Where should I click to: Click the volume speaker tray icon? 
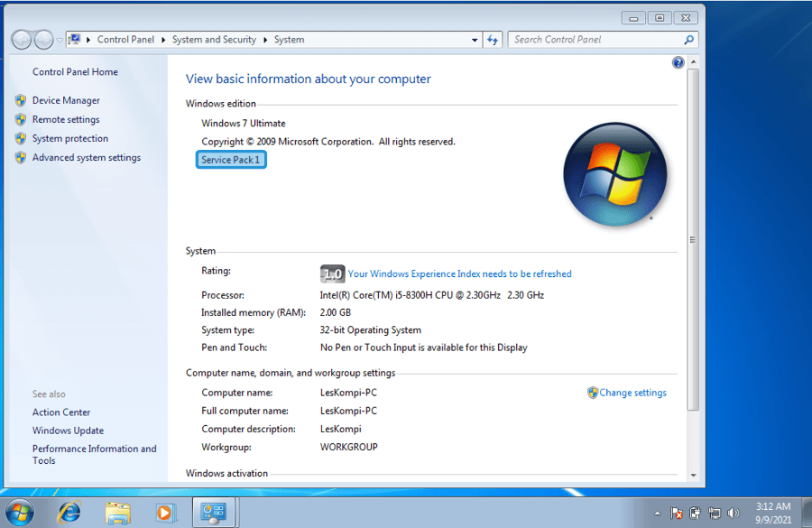click(x=734, y=513)
